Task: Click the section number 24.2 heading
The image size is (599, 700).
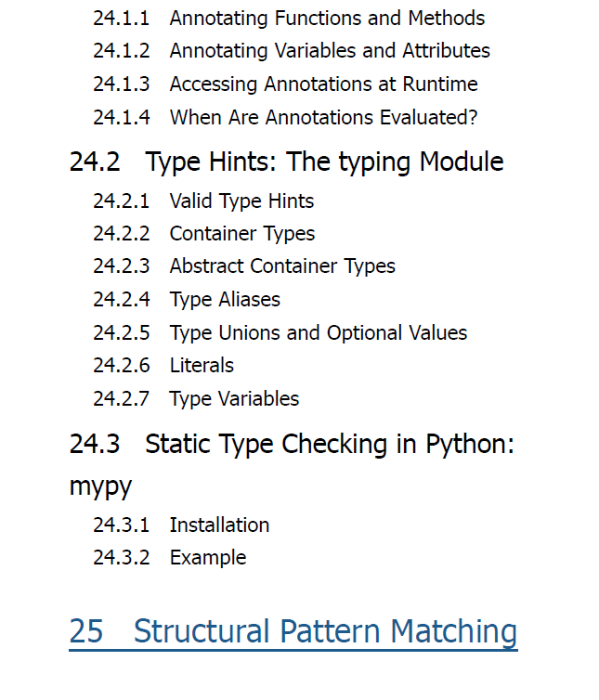Action: [x=95, y=162]
